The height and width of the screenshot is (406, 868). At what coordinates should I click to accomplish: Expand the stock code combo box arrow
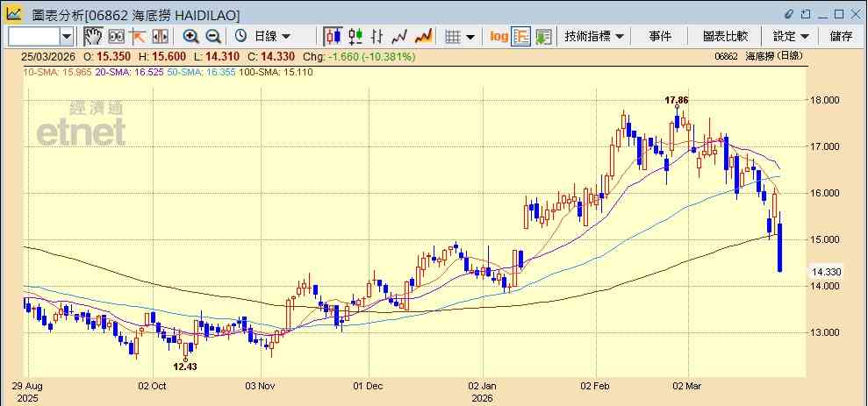pyautogui.click(x=67, y=37)
